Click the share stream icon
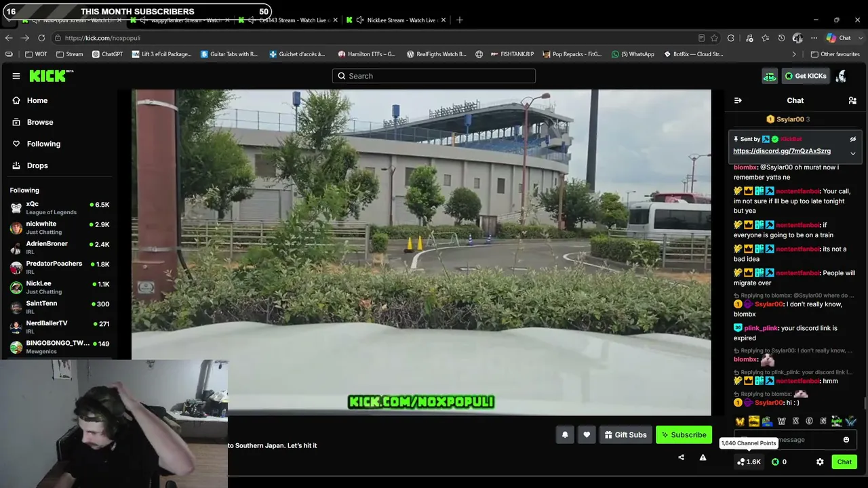This screenshot has height=488, width=868. [x=681, y=457]
